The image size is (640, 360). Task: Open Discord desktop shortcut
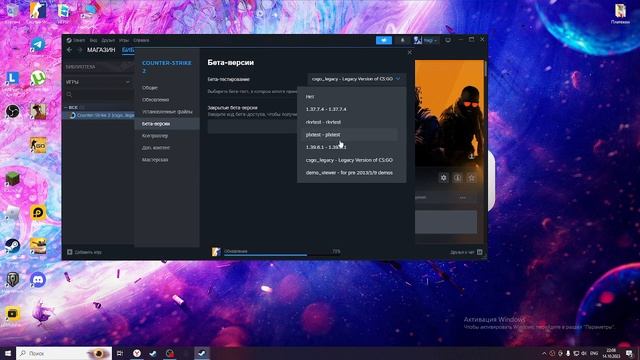(x=38, y=280)
